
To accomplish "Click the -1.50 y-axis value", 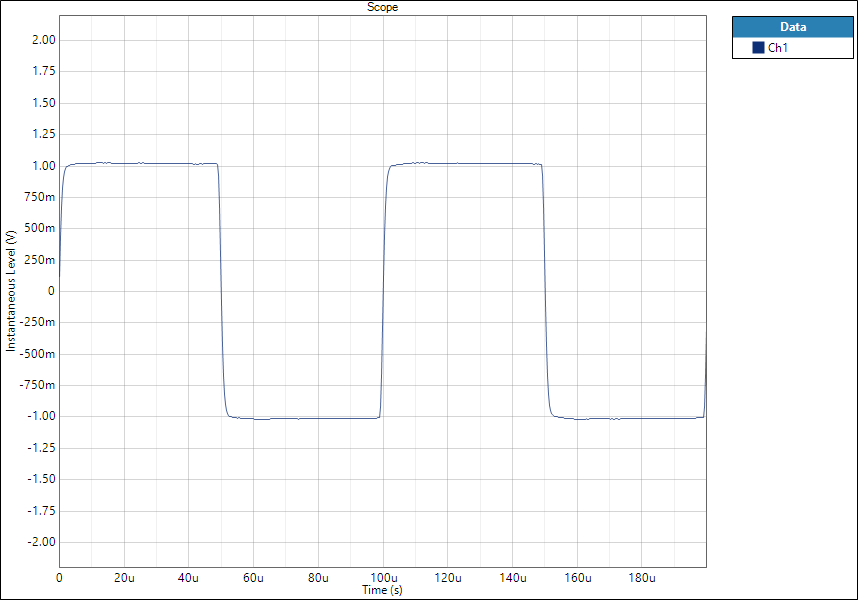I will [42, 479].
